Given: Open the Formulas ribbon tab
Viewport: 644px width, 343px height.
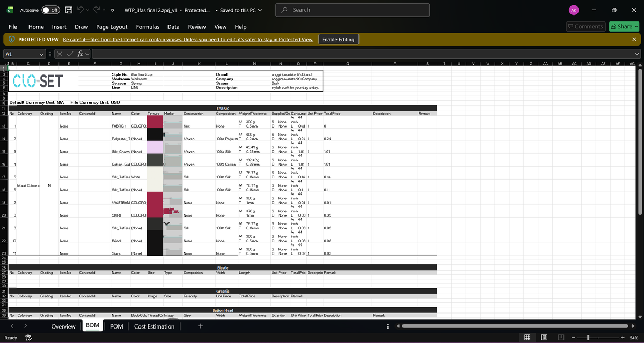Looking at the screenshot, I should tap(148, 27).
